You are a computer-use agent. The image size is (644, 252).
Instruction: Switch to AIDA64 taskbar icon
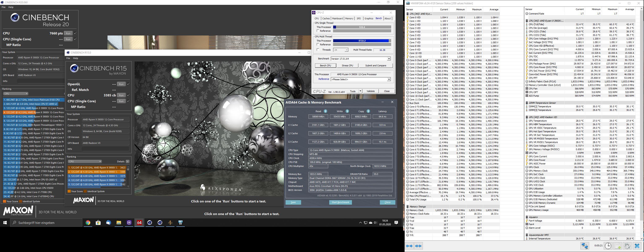(x=139, y=223)
